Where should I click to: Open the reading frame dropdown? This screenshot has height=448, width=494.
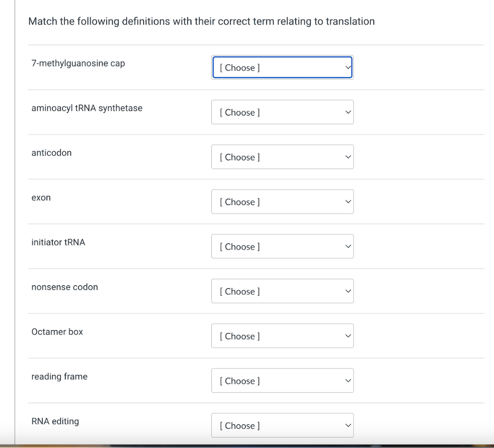pyautogui.click(x=282, y=381)
